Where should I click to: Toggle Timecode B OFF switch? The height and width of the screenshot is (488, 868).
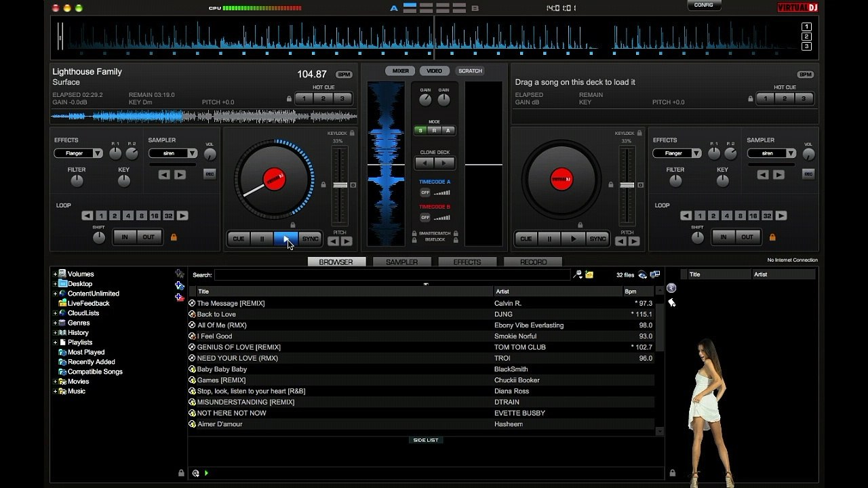coord(425,218)
